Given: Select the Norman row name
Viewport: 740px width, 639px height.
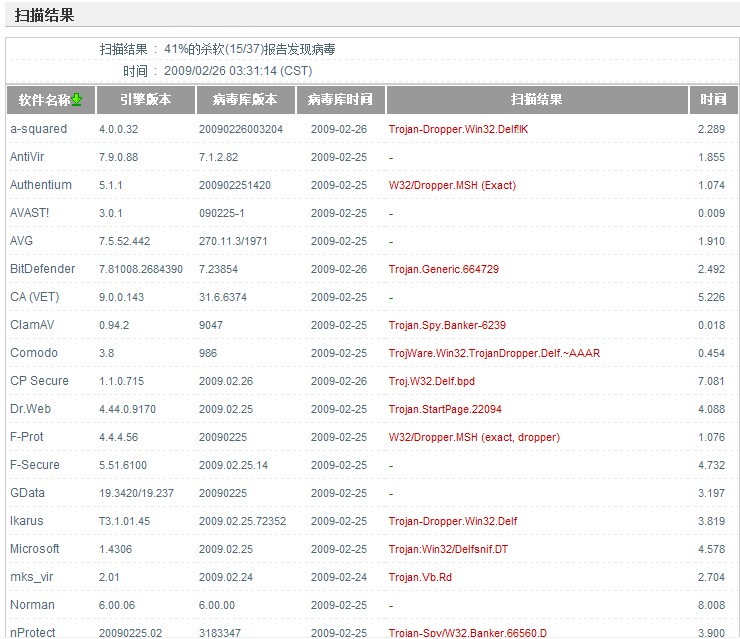Looking at the screenshot, I should coord(32,605).
